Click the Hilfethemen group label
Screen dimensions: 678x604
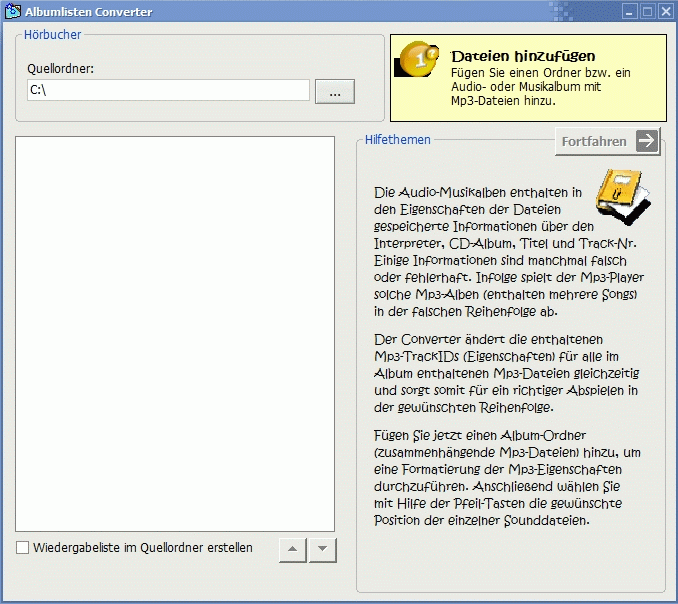397,140
